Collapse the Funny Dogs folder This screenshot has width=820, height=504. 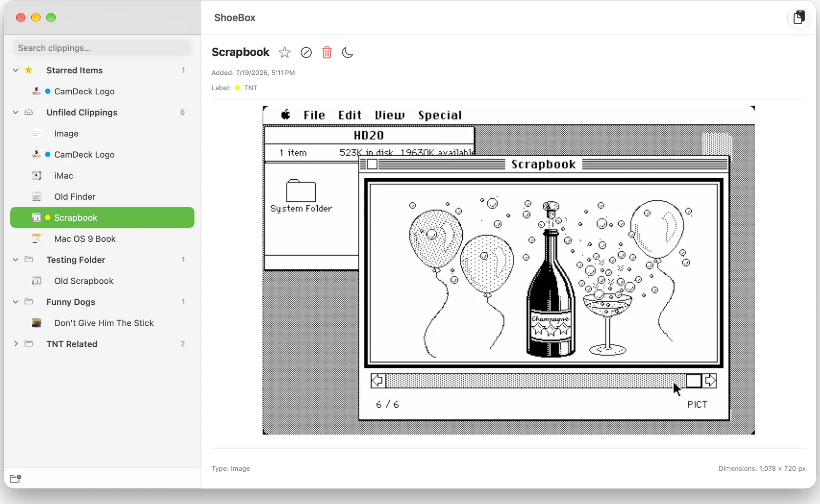tap(15, 302)
